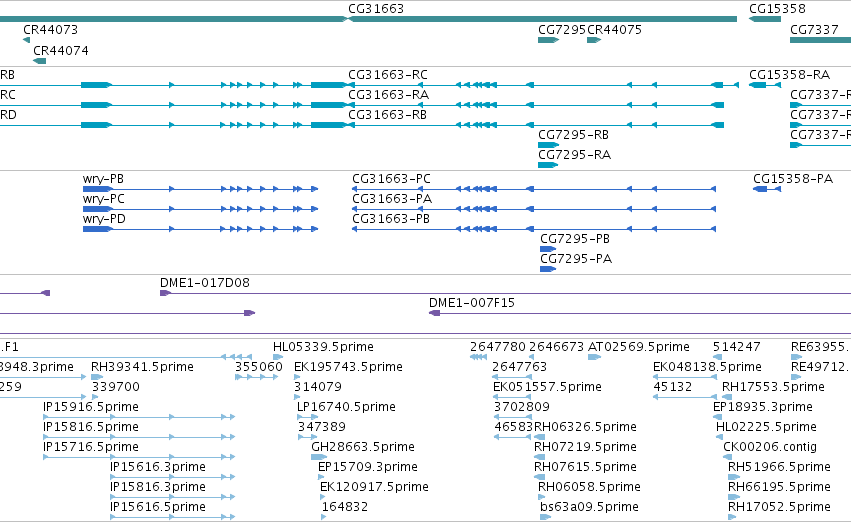Click the CR44075 gene label
Image resolution: width=851 pixels, height=522 pixels.
point(614,29)
